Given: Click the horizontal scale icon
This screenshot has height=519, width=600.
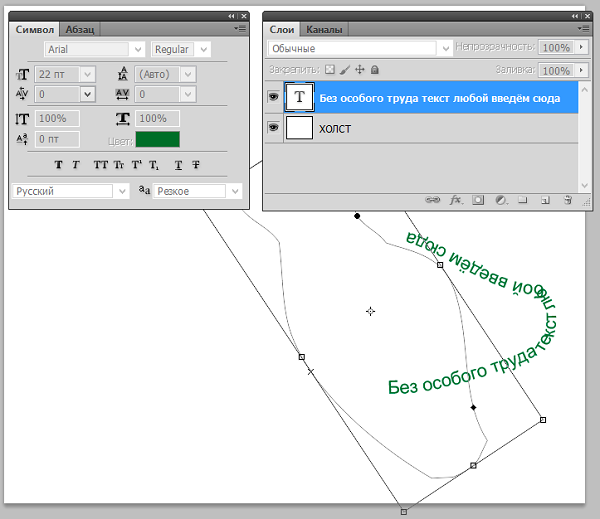Looking at the screenshot, I should (x=123, y=119).
